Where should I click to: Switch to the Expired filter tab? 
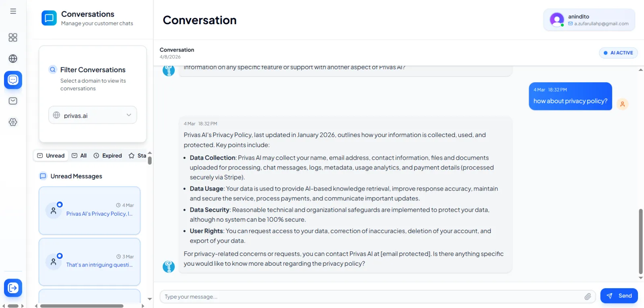click(x=107, y=156)
